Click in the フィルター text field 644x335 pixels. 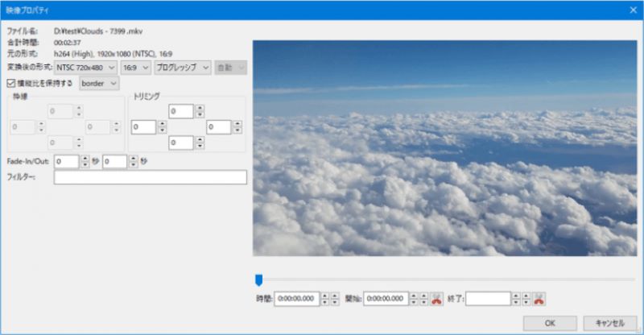(x=150, y=177)
